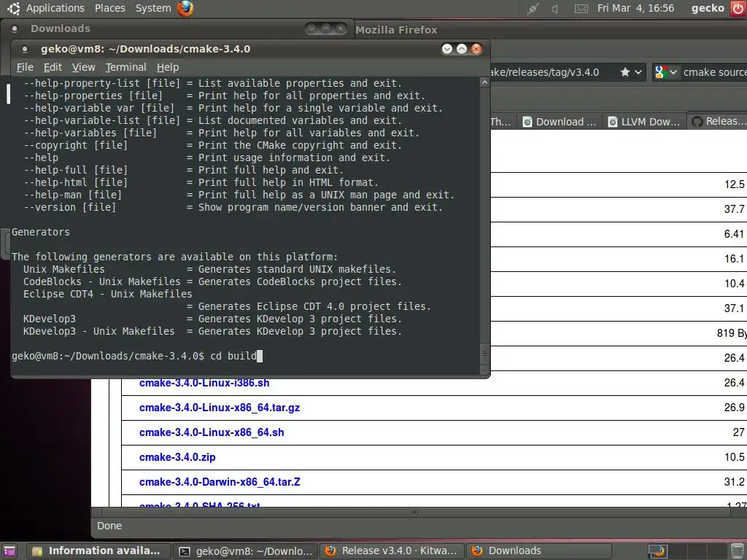
Task: Open the Applications menu
Action: coord(55,8)
